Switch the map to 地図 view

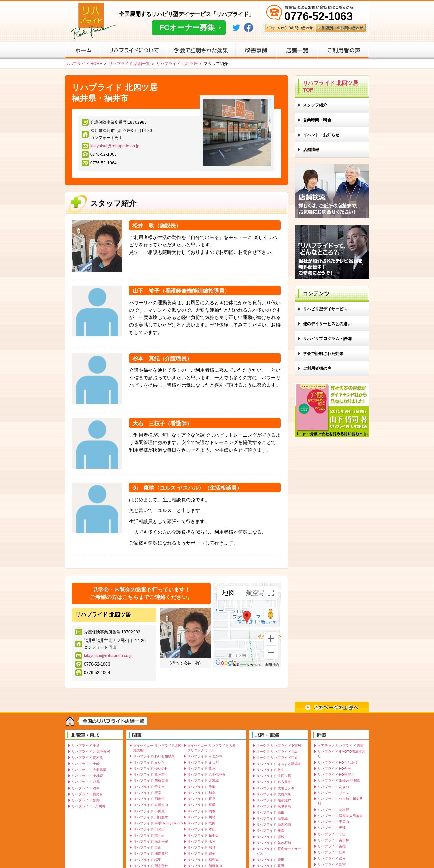click(228, 593)
